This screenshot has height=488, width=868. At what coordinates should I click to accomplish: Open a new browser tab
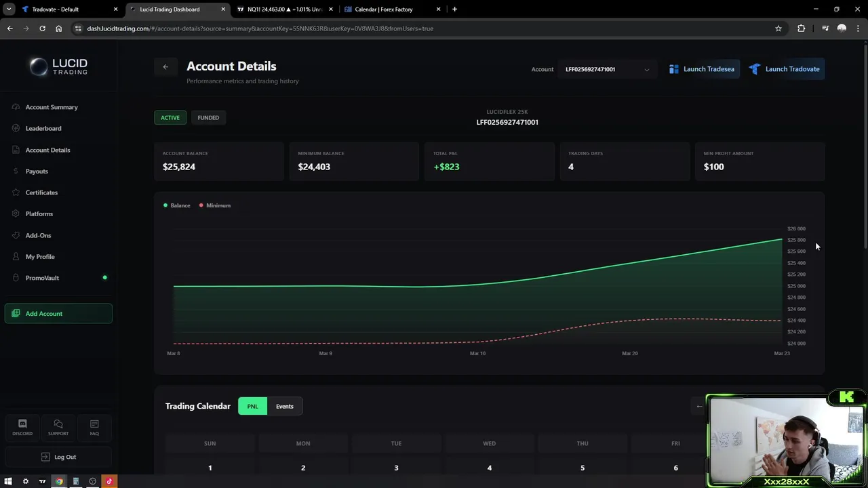coord(454,9)
